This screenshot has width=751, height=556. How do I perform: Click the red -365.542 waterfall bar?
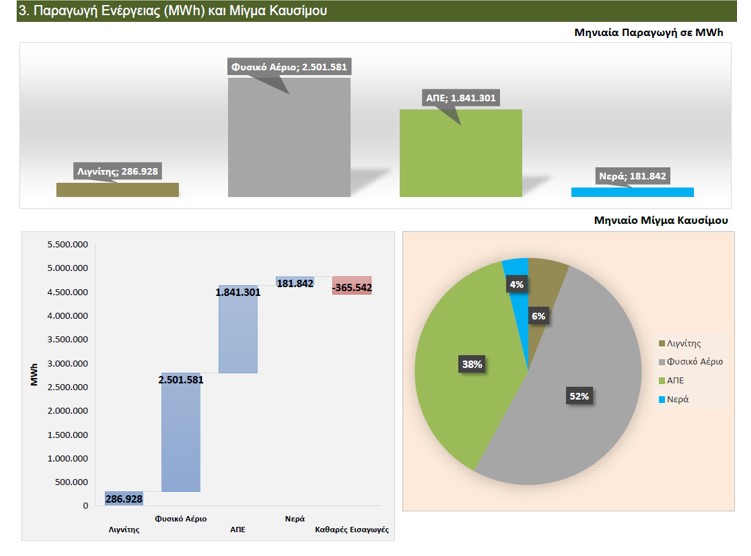(351, 286)
